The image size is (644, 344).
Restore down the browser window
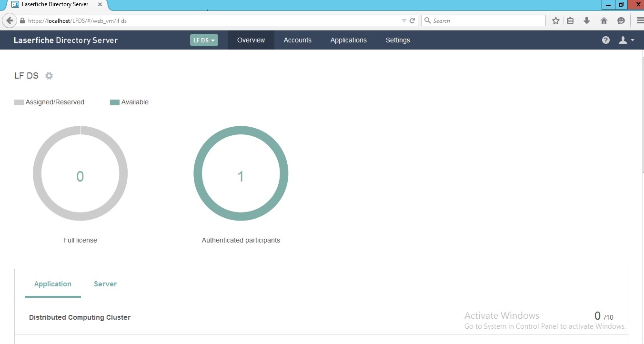point(621,5)
